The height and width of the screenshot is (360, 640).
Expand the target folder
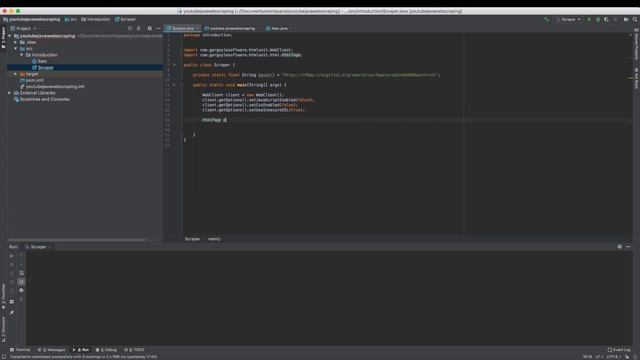click(x=16, y=74)
